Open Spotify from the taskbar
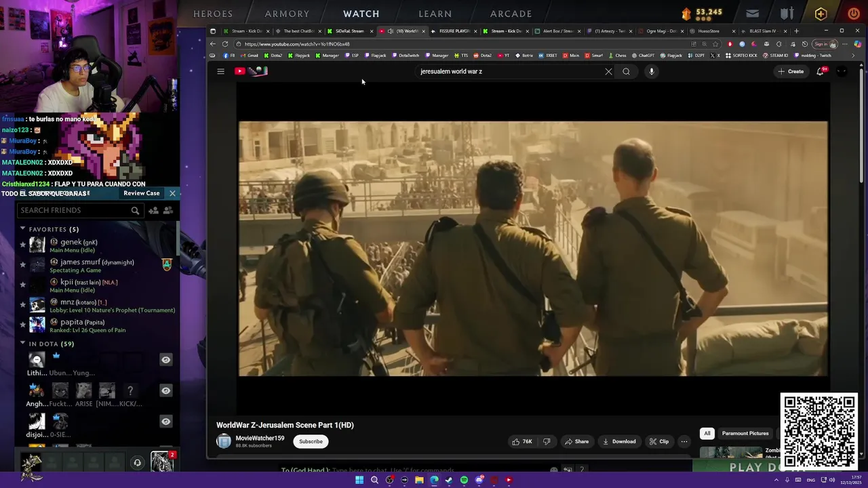The height and width of the screenshot is (488, 868). click(x=464, y=480)
